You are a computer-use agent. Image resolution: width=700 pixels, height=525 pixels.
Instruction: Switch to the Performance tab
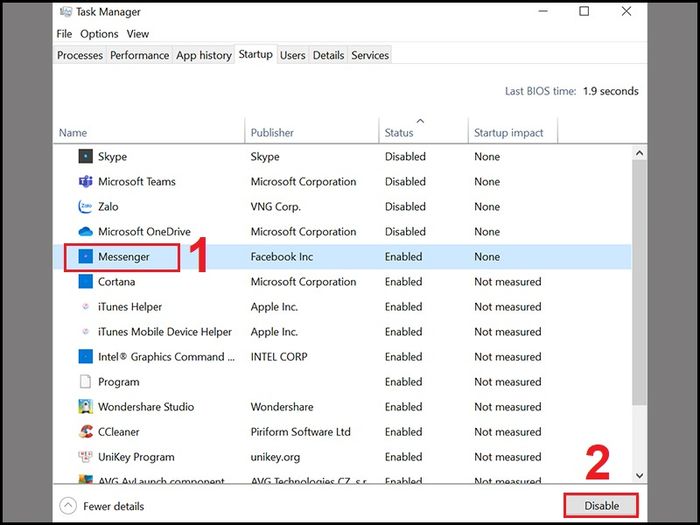tap(139, 55)
